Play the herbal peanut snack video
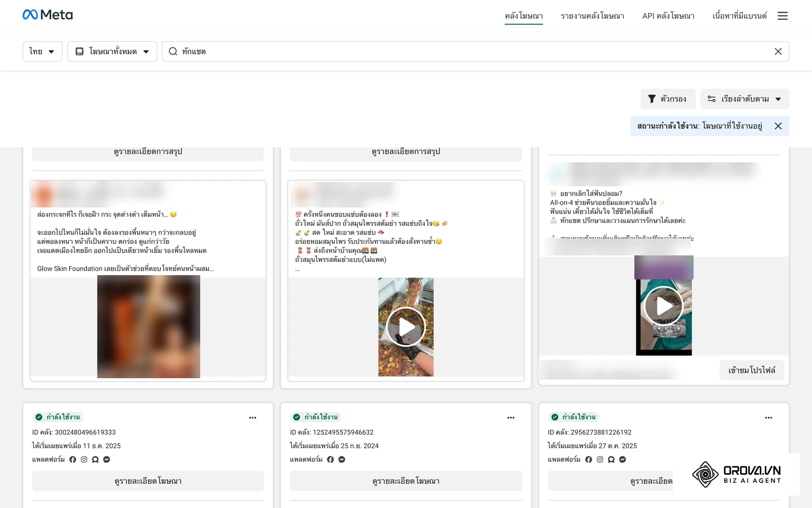This screenshot has height=508, width=812. click(406, 327)
